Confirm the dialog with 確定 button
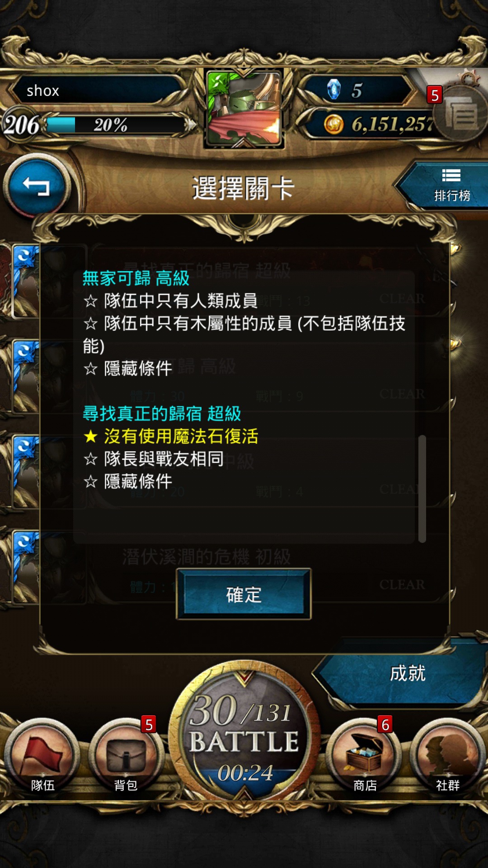Image resolution: width=488 pixels, height=868 pixels. point(244,594)
